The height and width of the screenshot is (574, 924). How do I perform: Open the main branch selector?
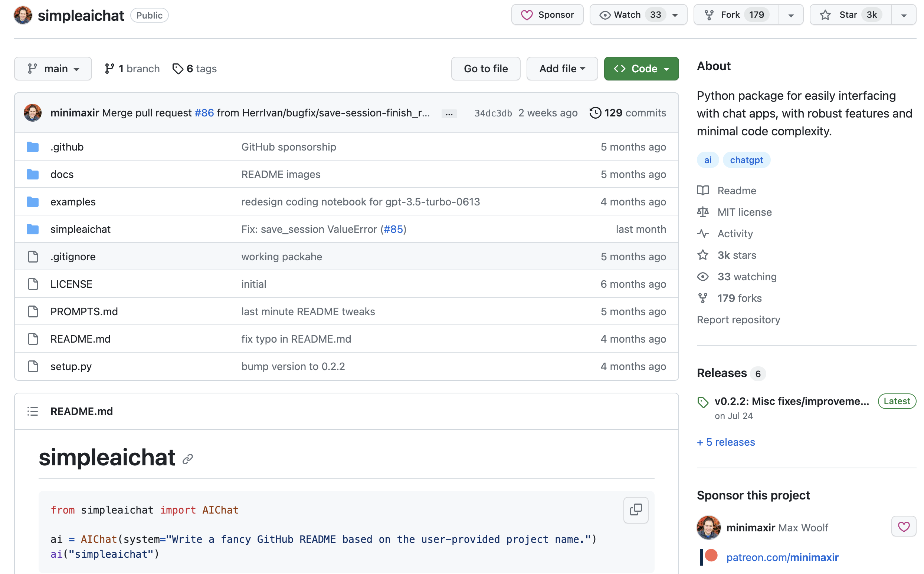pos(53,69)
